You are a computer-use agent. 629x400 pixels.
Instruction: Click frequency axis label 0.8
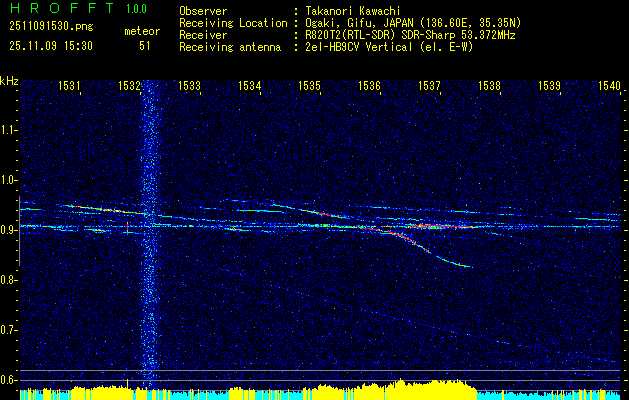point(7,280)
